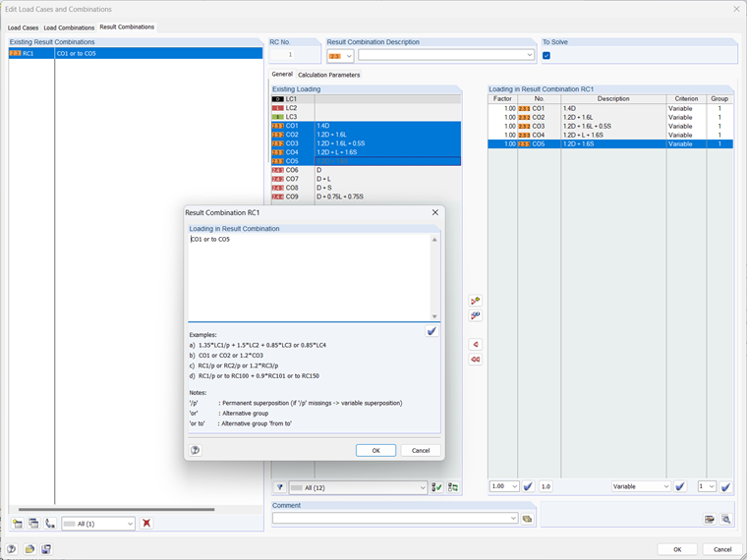The image size is (747, 560).
Task: Click the 1.0 reset factor button
Action: click(546, 486)
